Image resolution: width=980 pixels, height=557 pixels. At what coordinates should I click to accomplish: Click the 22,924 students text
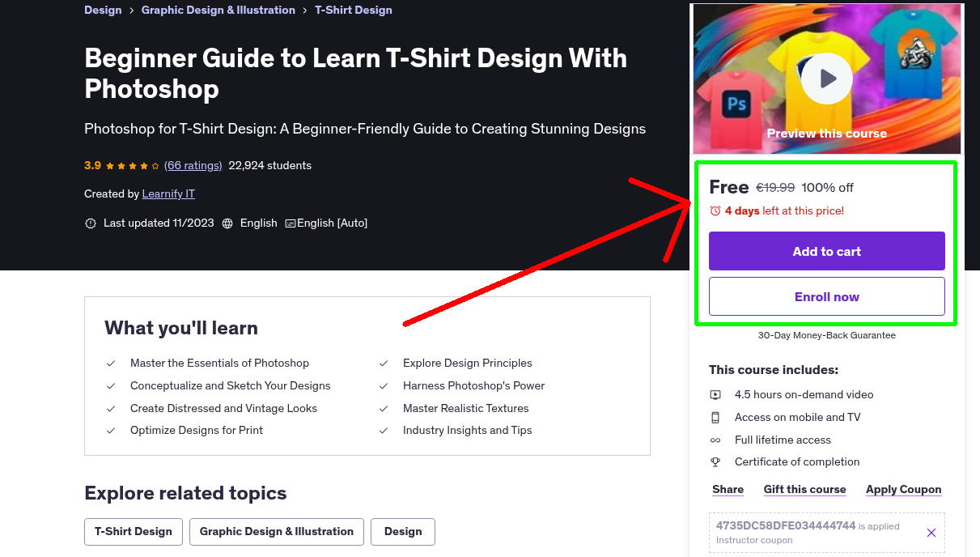tap(269, 165)
